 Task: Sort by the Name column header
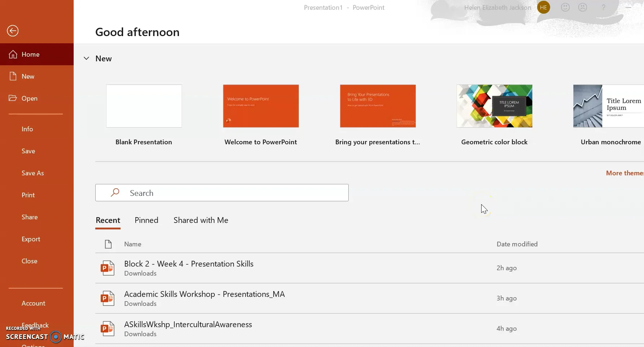132,244
